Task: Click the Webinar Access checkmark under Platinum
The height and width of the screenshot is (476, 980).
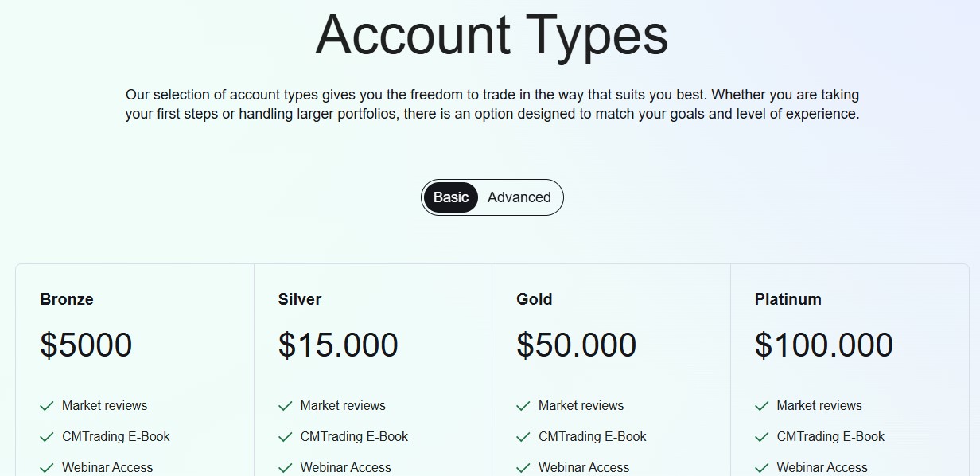Action: (x=761, y=467)
